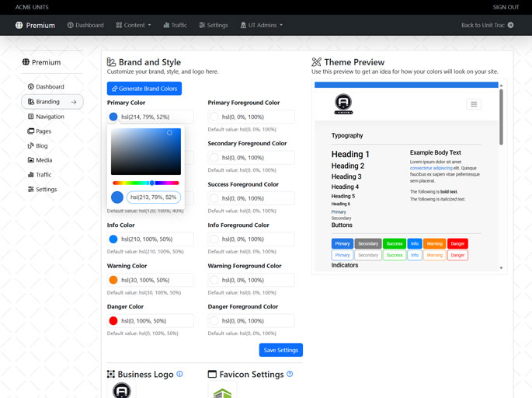
Task: Click the hue slider in color picker
Action: (146, 183)
